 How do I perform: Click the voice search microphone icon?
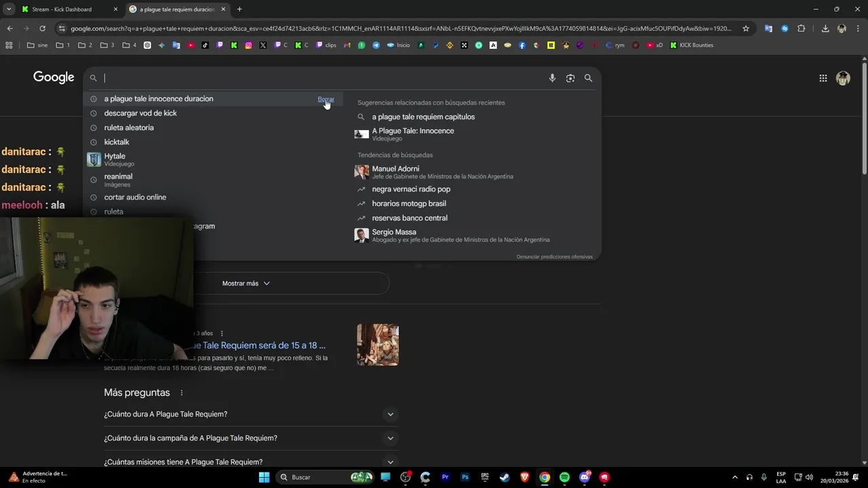552,78
